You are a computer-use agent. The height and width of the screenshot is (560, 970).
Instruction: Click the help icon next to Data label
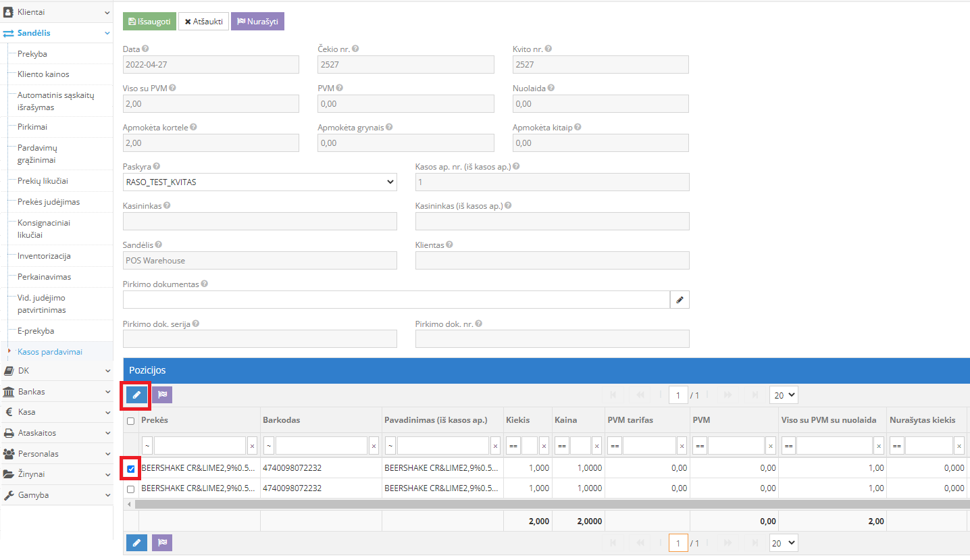(x=145, y=49)
